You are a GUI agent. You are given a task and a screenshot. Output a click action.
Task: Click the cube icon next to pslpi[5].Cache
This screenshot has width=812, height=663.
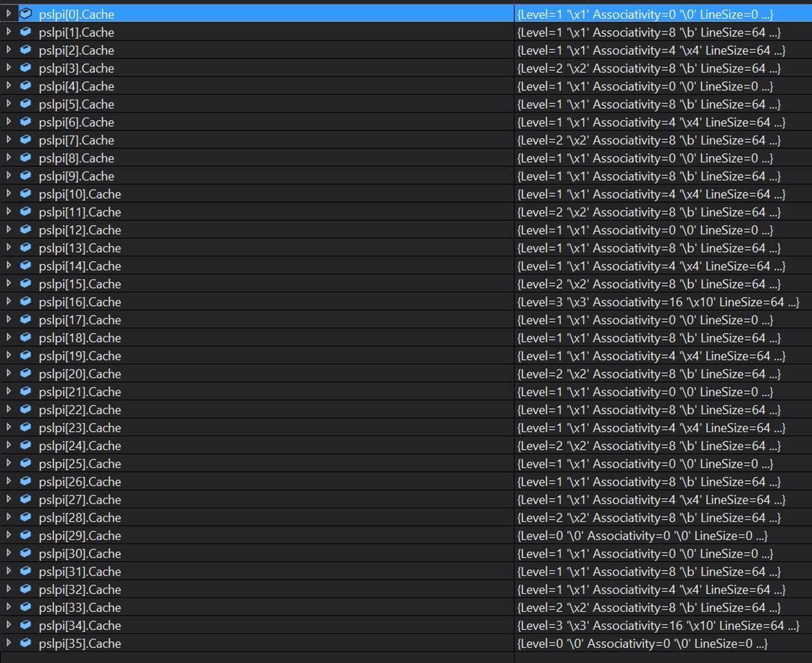26,104
